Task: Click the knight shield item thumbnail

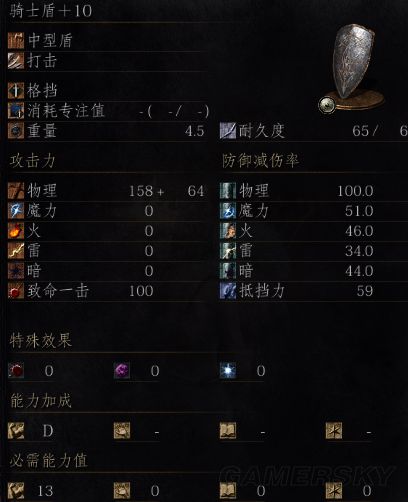Action: point(352,68)
